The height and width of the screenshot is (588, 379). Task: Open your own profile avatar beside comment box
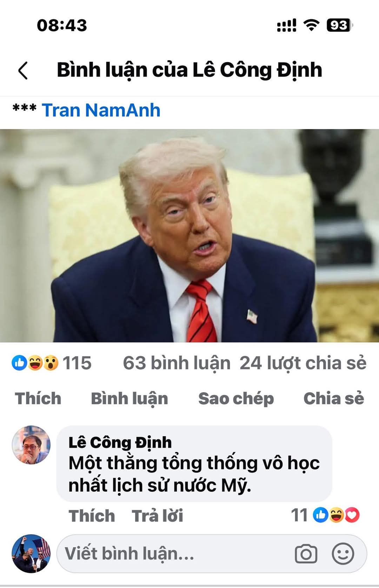[31, 554]
